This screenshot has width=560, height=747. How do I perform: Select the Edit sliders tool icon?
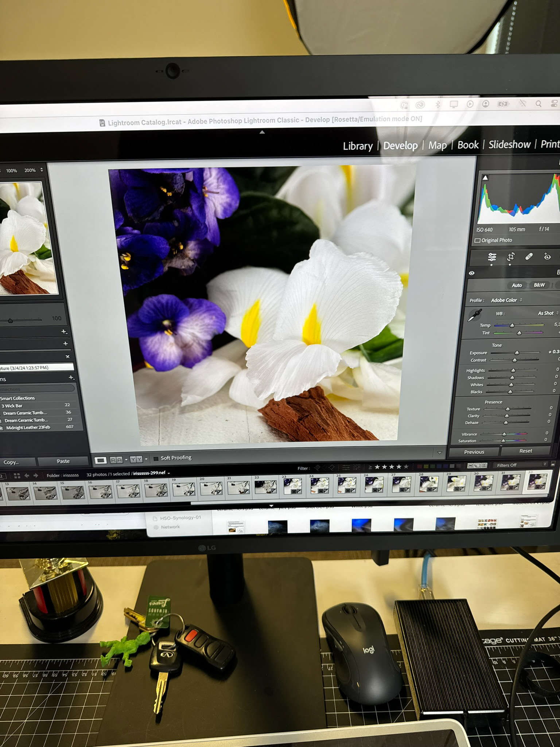[x=492, y=257]
